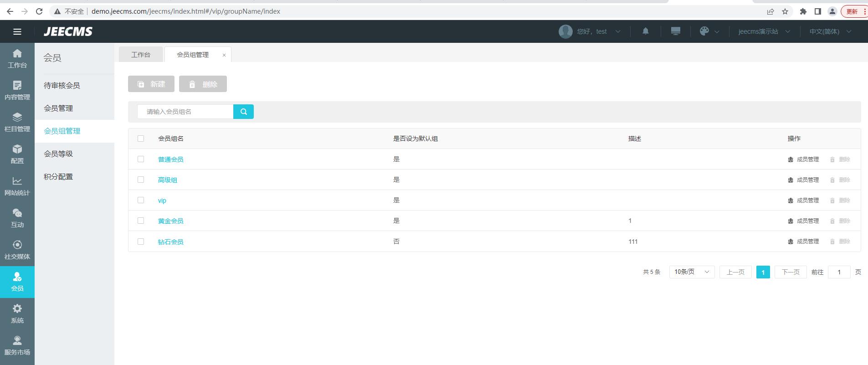Screen dimensions: 868x365
Task: Click the notification bell icon
Action: 646,31
